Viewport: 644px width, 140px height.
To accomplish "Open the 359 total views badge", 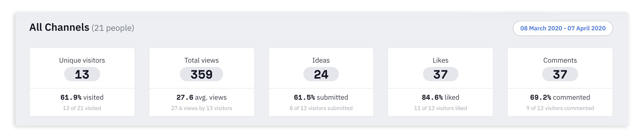I will click(202, 74).
